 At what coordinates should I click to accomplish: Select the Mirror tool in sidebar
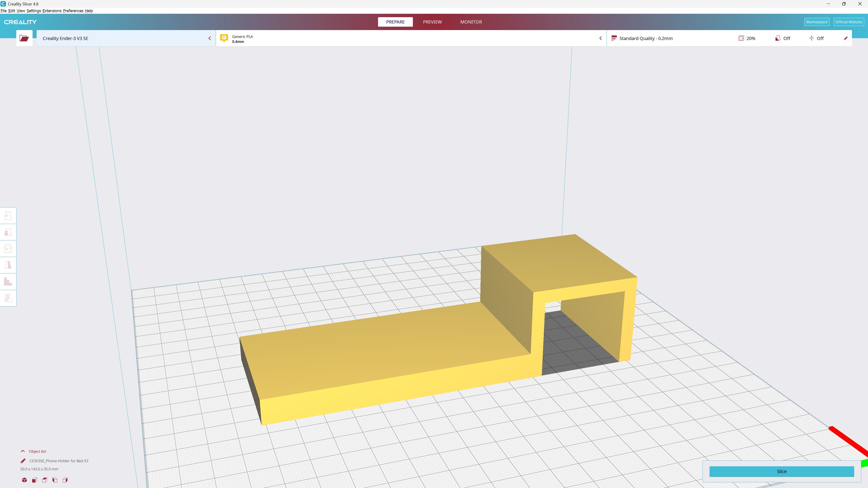click(8, 265)
